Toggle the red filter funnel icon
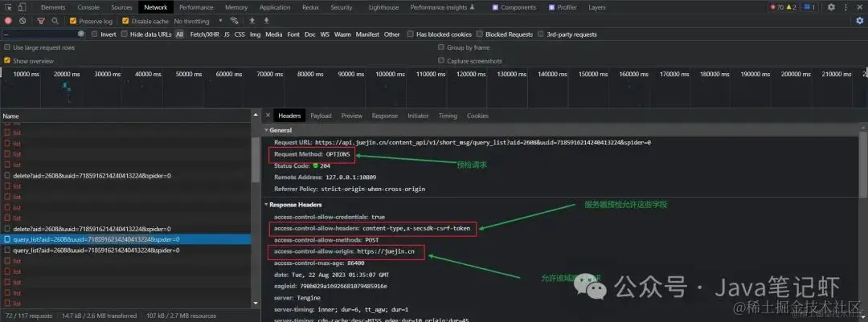 [41, 21]
